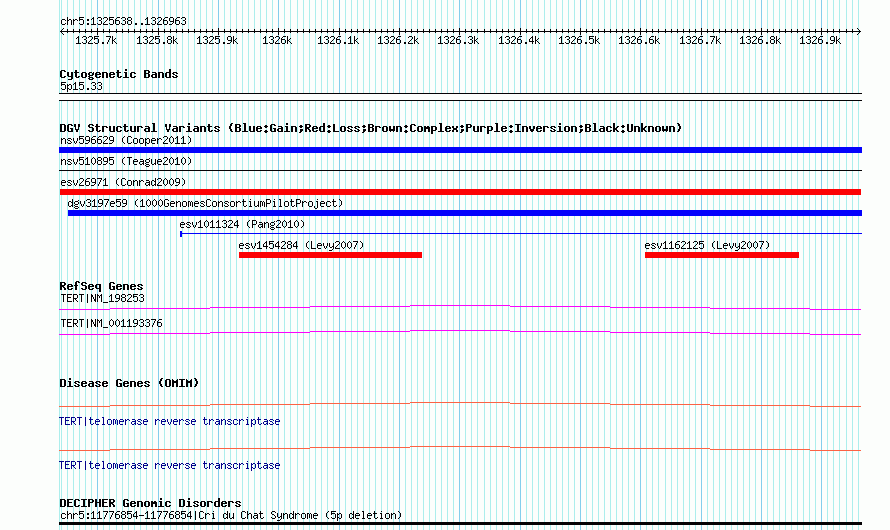Open the esv1162125 (Levy2007) label

coord(707,245)
